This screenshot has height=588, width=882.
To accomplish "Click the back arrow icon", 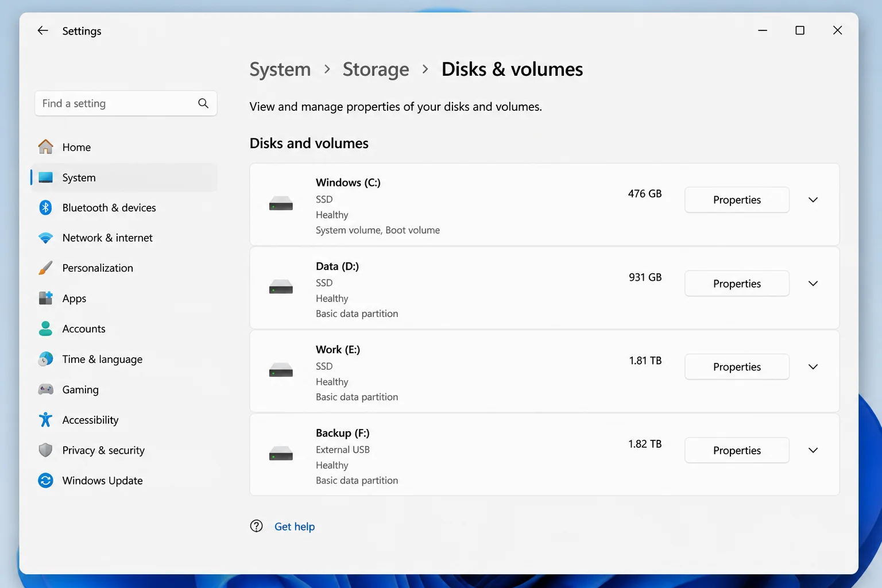I will [42, 30].
